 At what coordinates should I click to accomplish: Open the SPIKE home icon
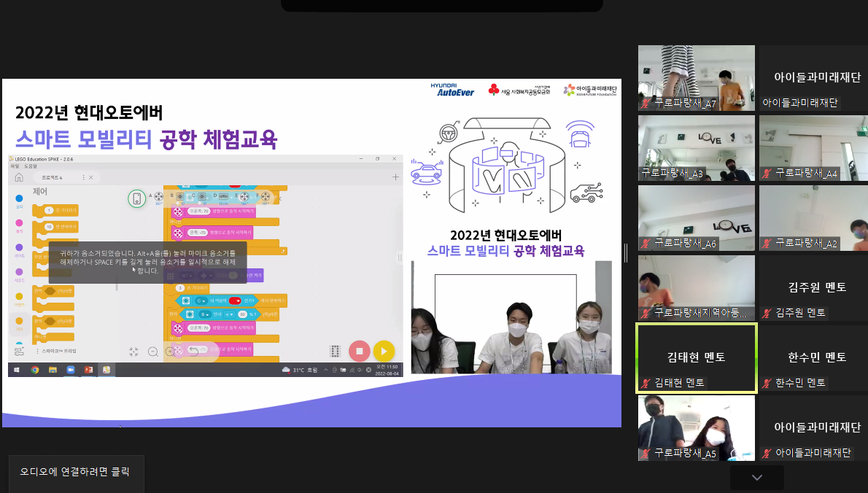(x=19, y=177)
